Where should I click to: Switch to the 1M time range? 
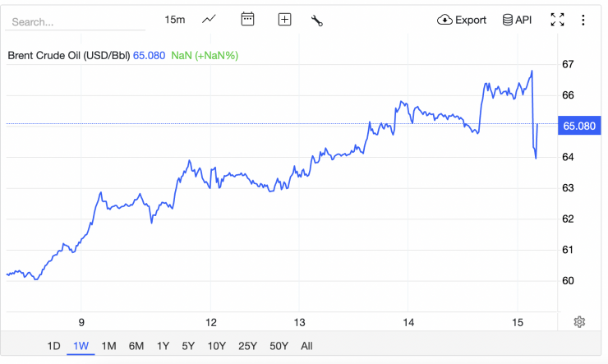[x=108, y=346]
